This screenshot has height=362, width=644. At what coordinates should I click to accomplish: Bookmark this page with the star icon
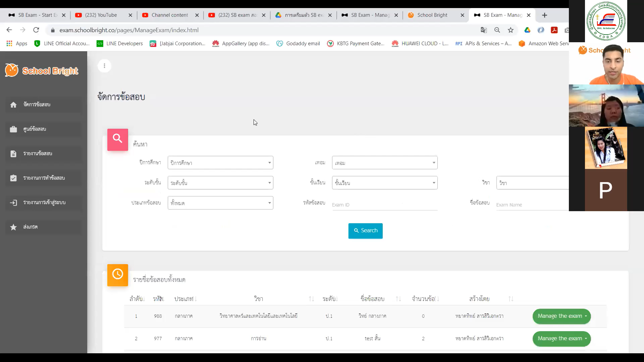point(511,30)
